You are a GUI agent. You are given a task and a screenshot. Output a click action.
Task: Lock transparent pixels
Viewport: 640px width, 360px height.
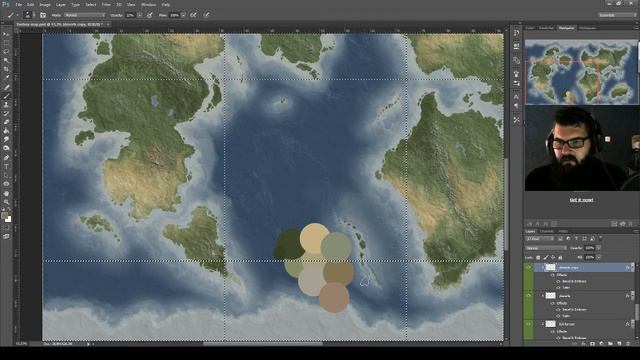(538, 258)
